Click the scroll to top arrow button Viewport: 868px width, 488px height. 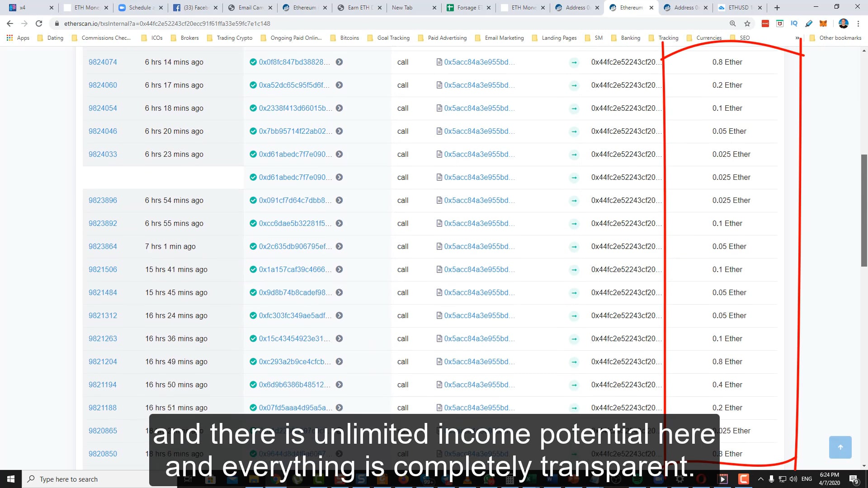[840, 447]
